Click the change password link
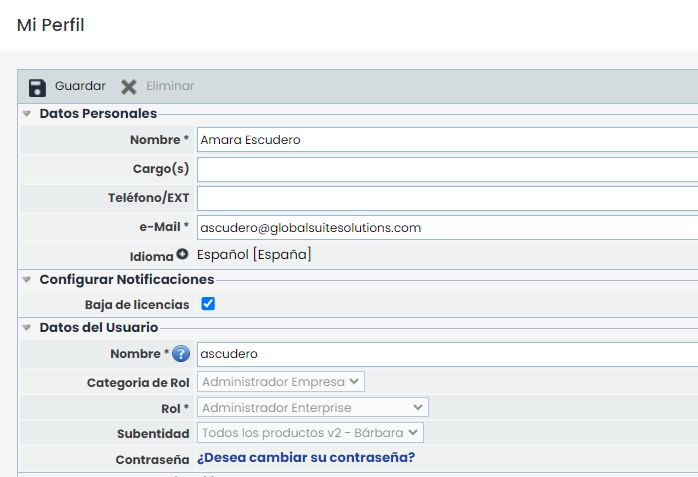 pos(306,458)
